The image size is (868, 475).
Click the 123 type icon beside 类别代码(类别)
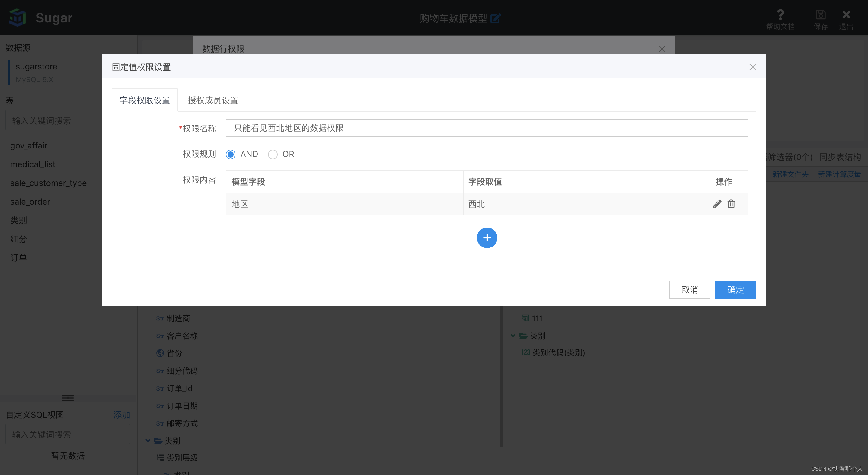pos(526,352)
